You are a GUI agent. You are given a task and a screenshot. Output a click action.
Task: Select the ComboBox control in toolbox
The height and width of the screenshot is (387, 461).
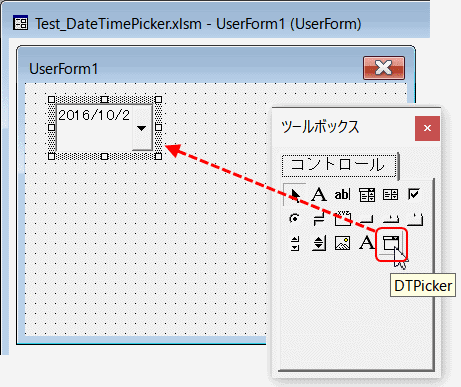click(367, 195)
